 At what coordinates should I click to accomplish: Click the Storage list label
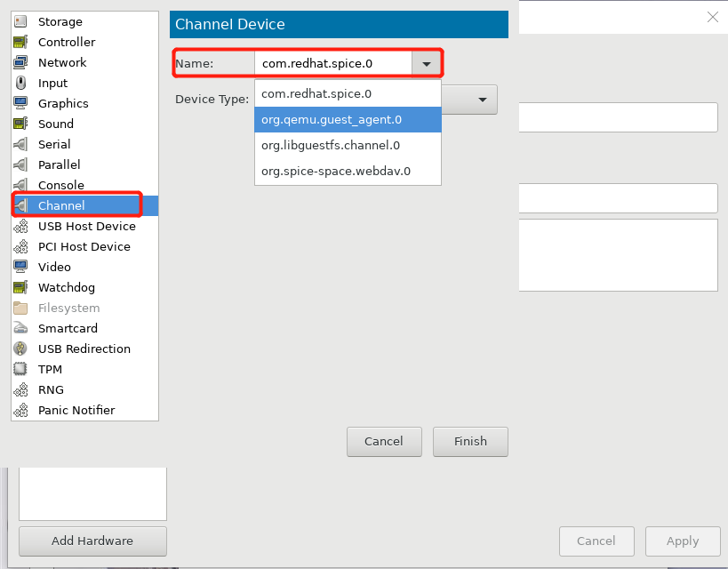point(60,22)
